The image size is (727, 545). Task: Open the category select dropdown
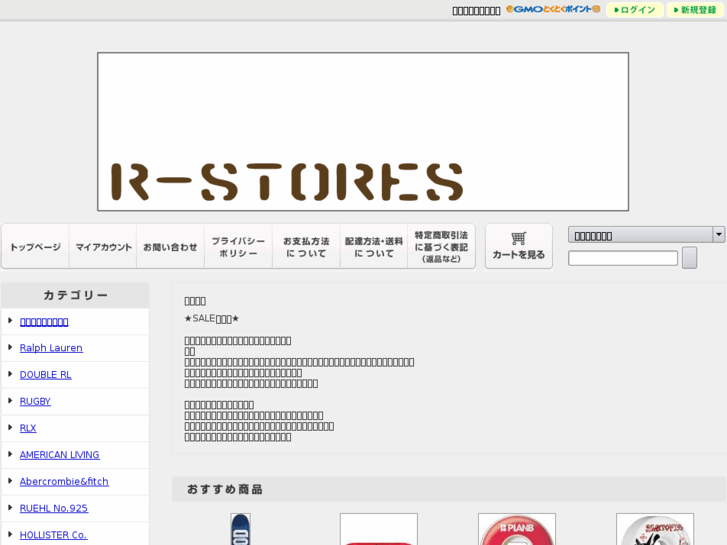click(646, 235)
